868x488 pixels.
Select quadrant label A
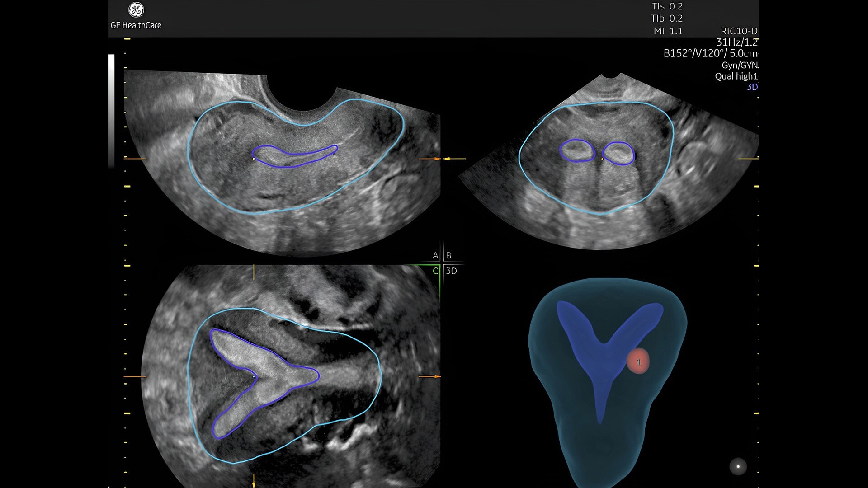click(x=435, y=256)
